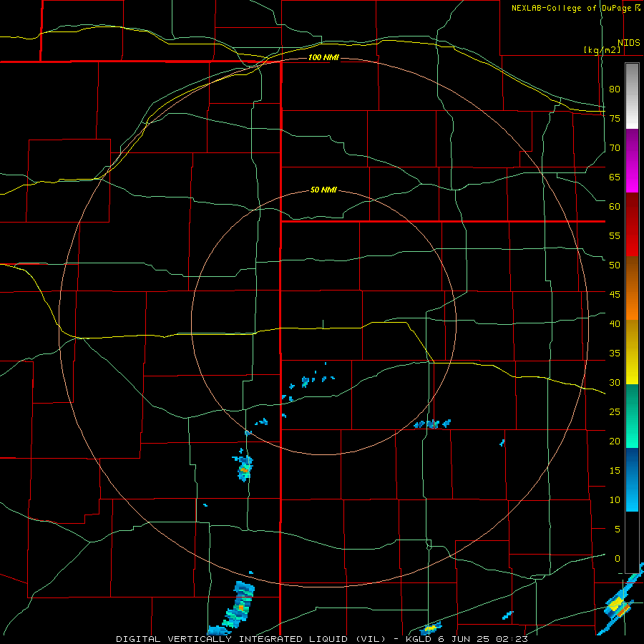This screenshot has width=644, height=644.
Task: Click the 100 NMI range ring label
Action: (x=323, y=57)
